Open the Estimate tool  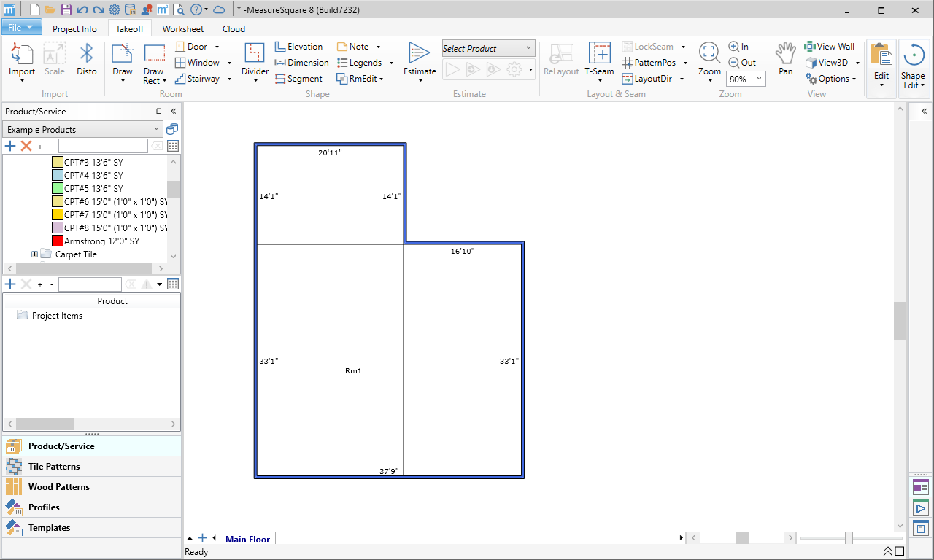(420, 60)
